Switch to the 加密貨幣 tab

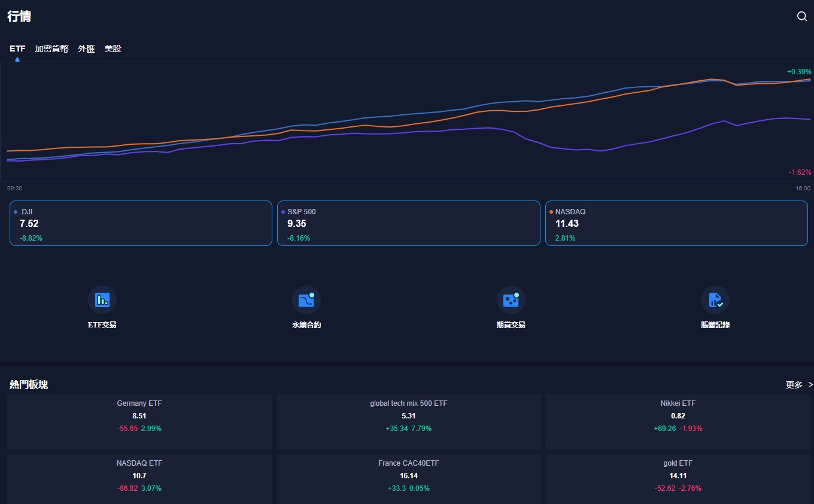51,48
